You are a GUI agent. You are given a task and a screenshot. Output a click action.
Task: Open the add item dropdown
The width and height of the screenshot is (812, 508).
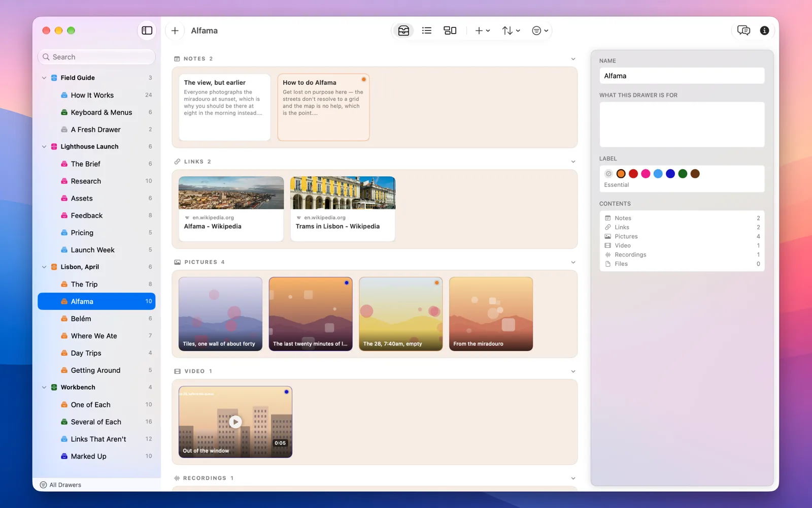(x=482, y=30)
